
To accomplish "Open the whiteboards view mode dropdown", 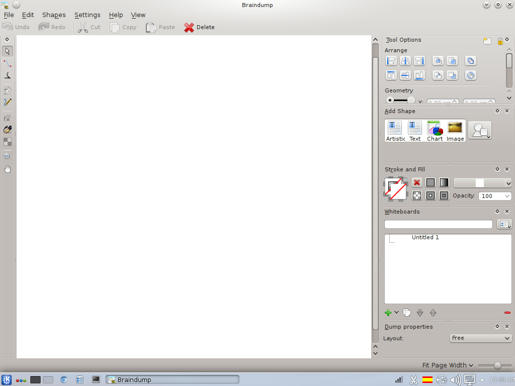I will (x=504, y=224).
